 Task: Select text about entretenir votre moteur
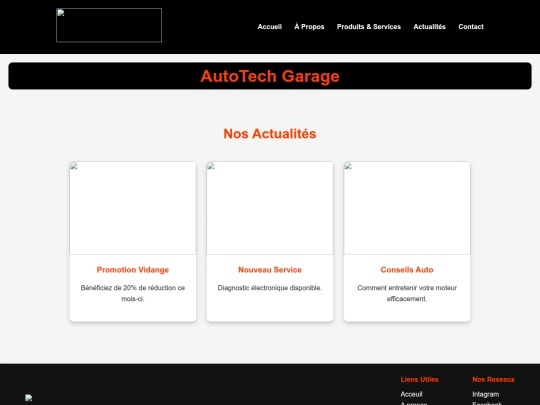[407, 293]
